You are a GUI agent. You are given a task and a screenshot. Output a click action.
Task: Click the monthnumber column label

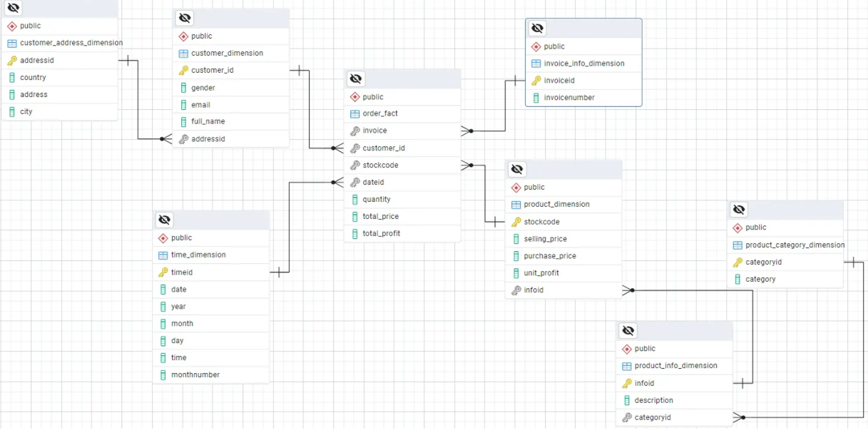tap(193, 374)
